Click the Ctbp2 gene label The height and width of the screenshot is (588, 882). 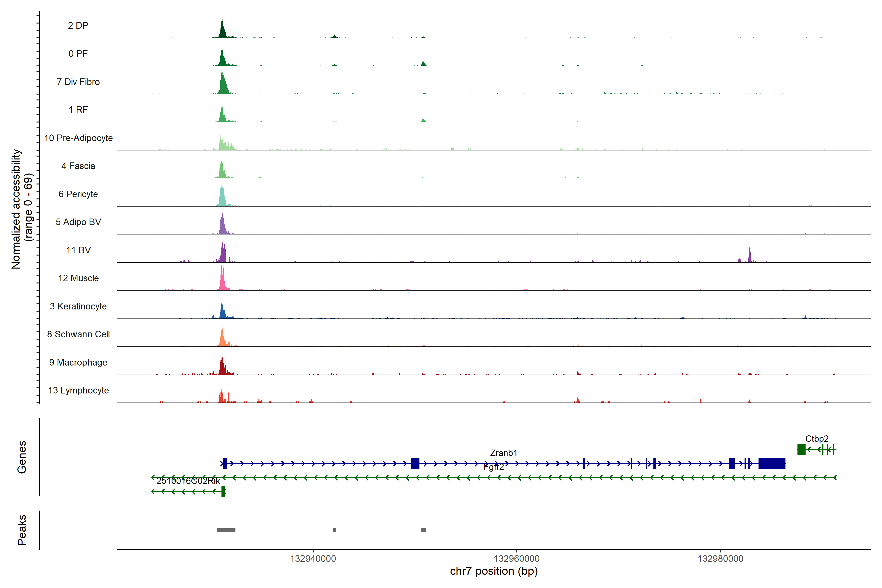[x=817, y=439]
